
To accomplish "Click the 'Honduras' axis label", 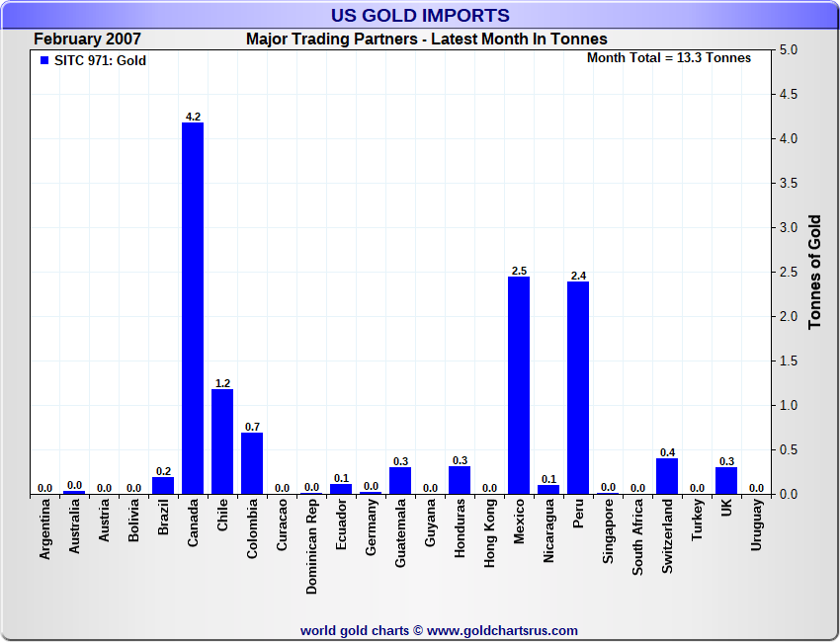I will click(460, 528).
